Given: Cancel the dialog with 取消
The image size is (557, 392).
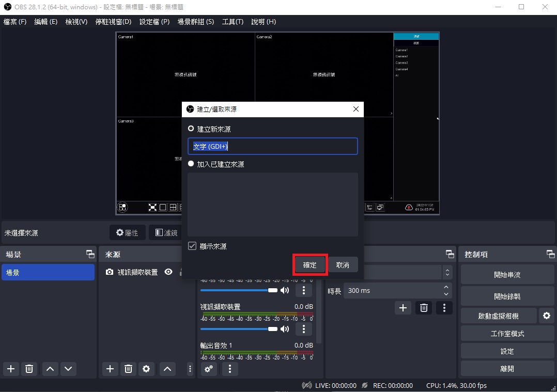Looking at the screenshot, I should click(343, 265).
